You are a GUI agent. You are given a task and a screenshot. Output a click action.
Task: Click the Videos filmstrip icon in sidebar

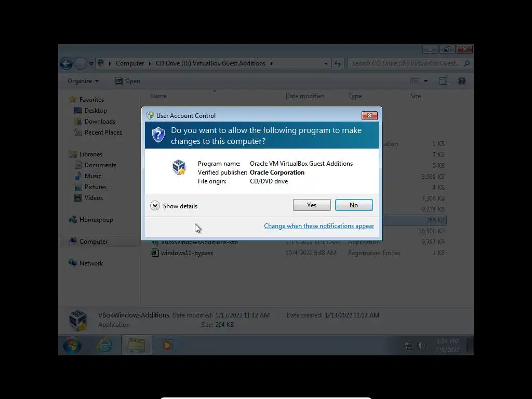[x=78, y=197]
